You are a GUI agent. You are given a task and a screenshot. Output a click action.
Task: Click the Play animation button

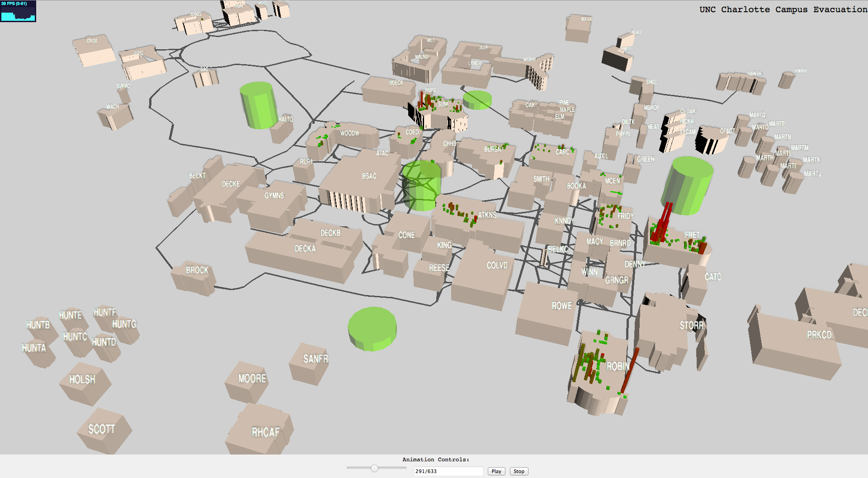coord(496,471)
